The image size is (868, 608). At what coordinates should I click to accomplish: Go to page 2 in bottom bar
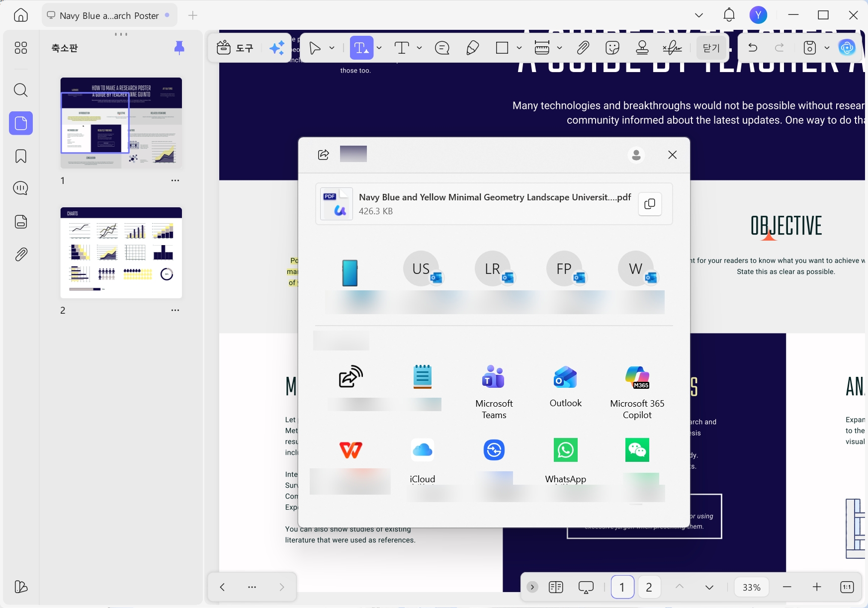(x=649, y=587)
